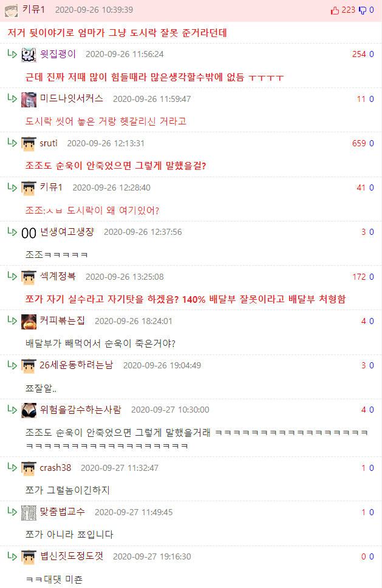Click the 00 badge icon beside 년생여고생쟝
The height and width of the screenshot is (588, 382).
click(x=29, y=233)
